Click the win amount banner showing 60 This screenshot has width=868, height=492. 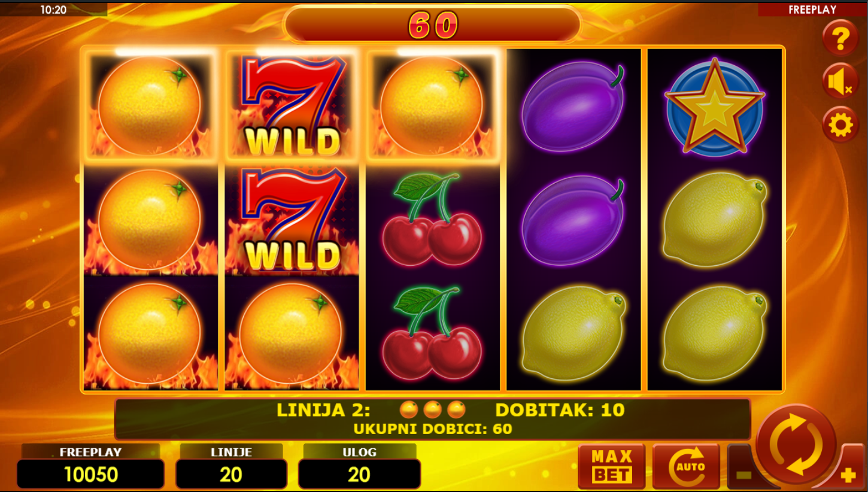433,25
